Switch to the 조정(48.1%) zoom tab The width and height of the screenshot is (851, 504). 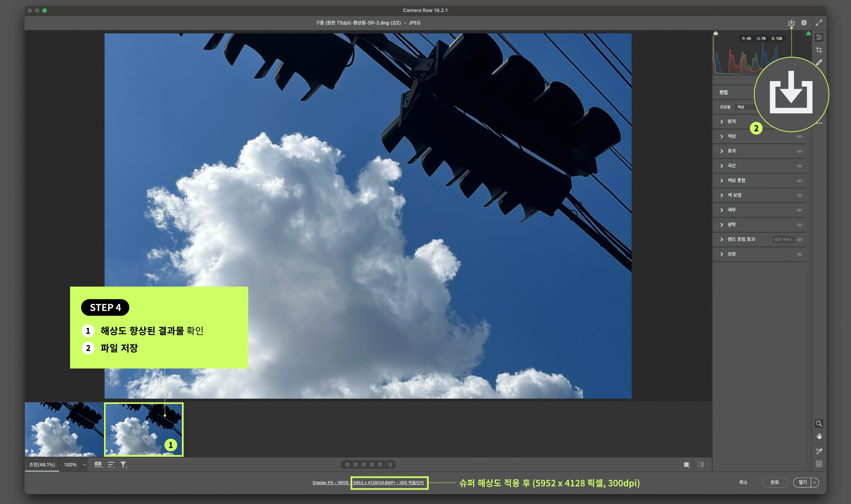pyautogui.click(x=42, y=465)
